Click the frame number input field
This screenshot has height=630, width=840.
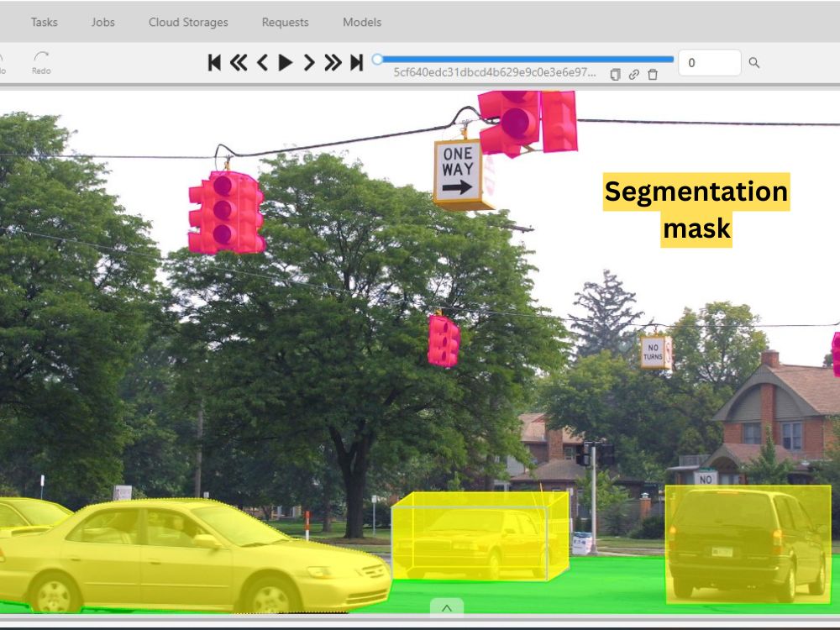709,63
